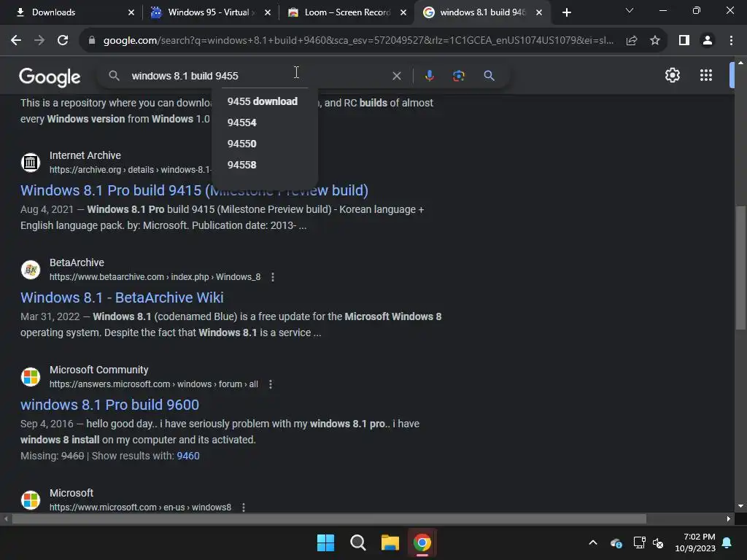Click the horizontal page scrollbar thumb
The width and height of the screenshot is (747, 560).
329,518
